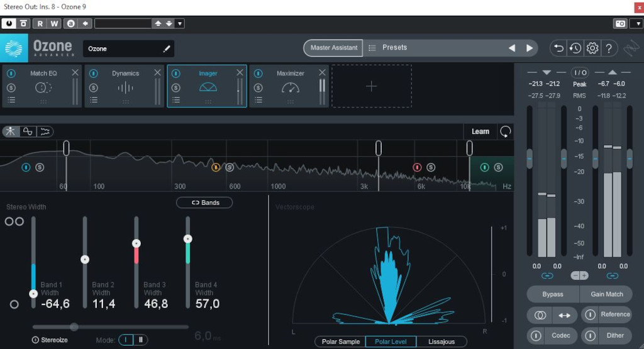
Task: Select Stereoize Mode II
Action: click(140, 340)
